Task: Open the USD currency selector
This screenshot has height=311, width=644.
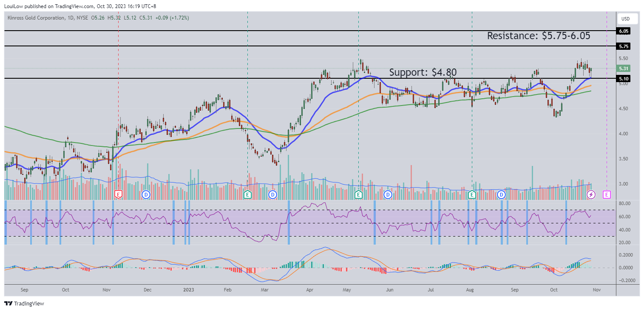Action: [627, 19]
